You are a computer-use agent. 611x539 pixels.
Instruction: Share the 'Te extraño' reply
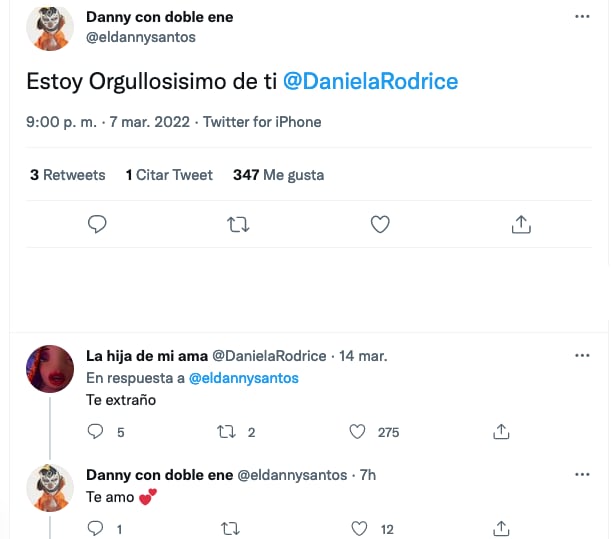coord(502,432)
